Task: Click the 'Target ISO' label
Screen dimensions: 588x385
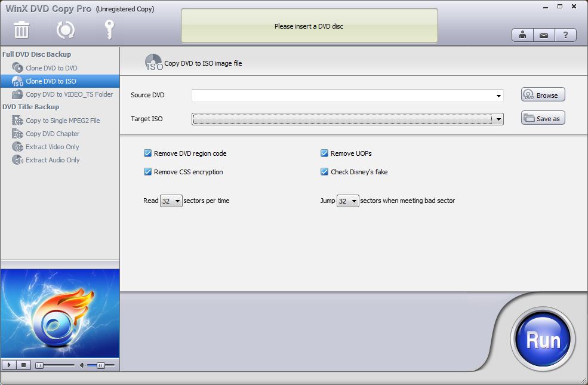Action: click(147, 119)
